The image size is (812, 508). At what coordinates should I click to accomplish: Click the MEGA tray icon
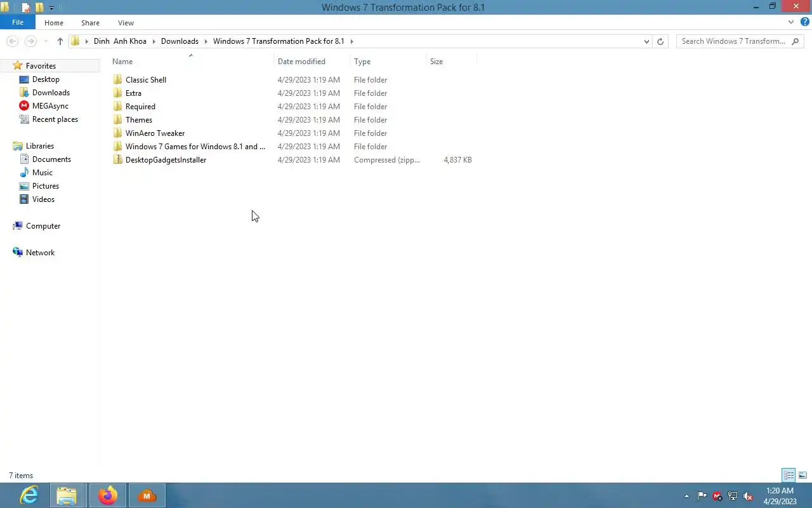717,496
